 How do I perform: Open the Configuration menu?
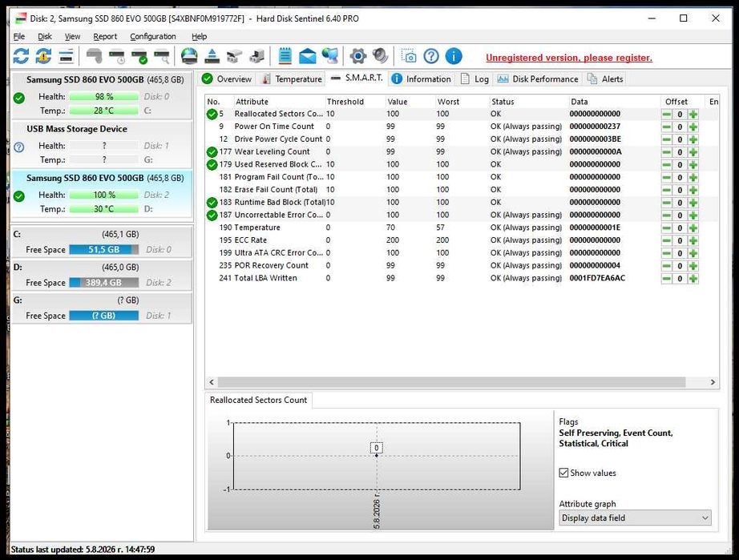click(x=153, y=36)
